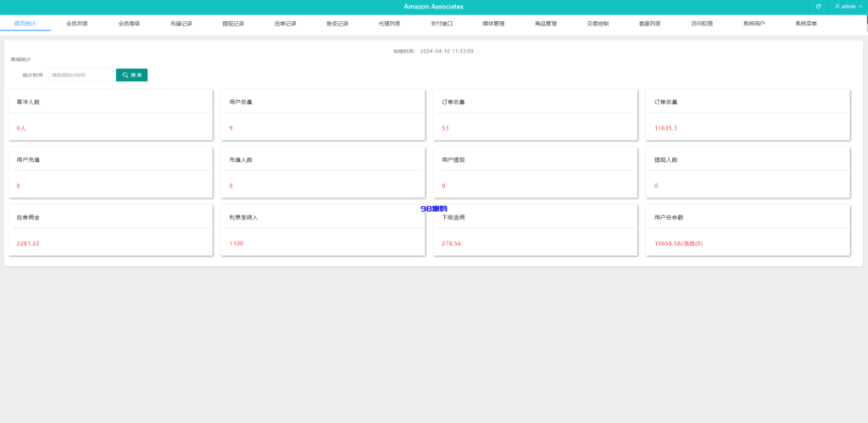The height and width of the screenshot is (423, 868).
Task: Click the 用户总量 card title
Action: point(241,102)
